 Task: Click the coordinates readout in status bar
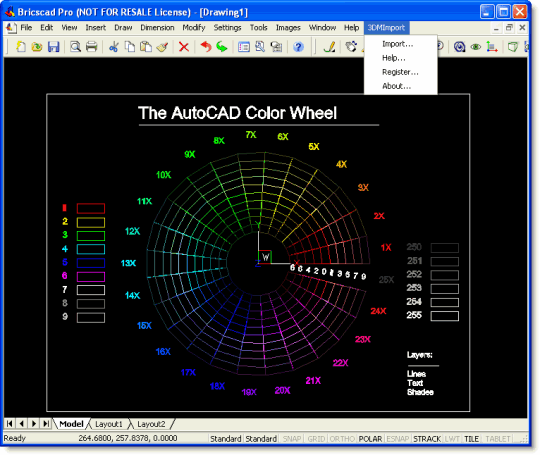(128, 438)
